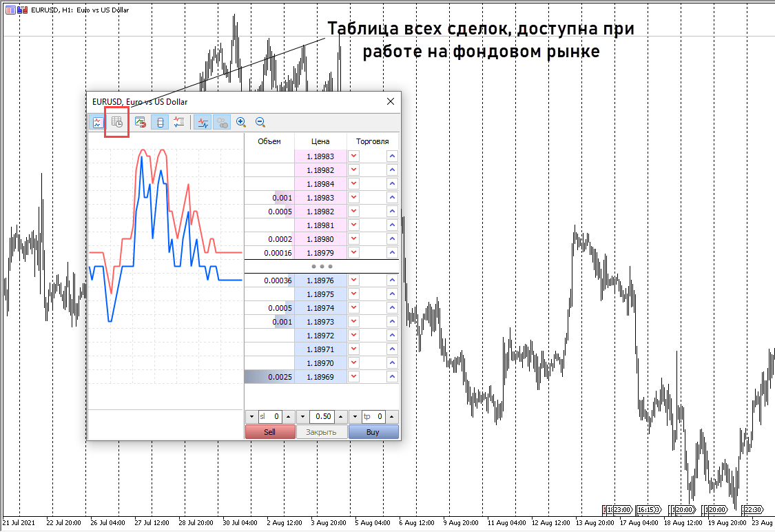775x532 pixels.
Task: Zoom in using the magnifier plus icon
Action: coord(241,122)
